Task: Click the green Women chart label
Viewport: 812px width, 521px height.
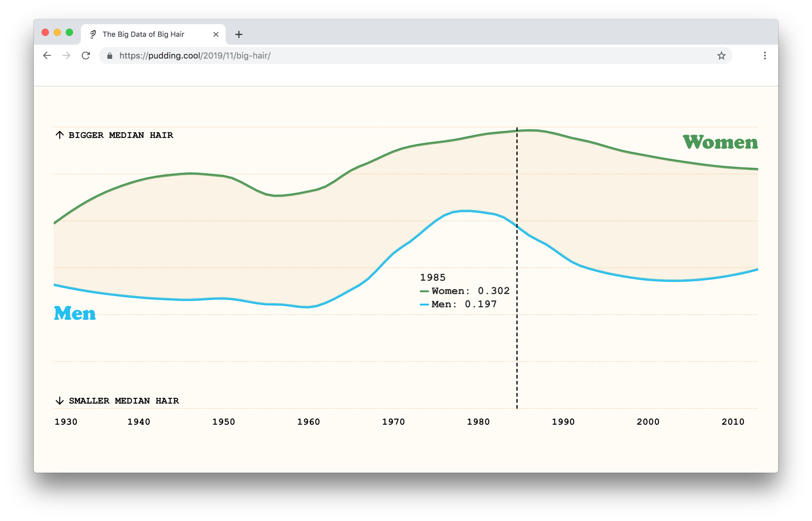Action: tap(720, 142)
